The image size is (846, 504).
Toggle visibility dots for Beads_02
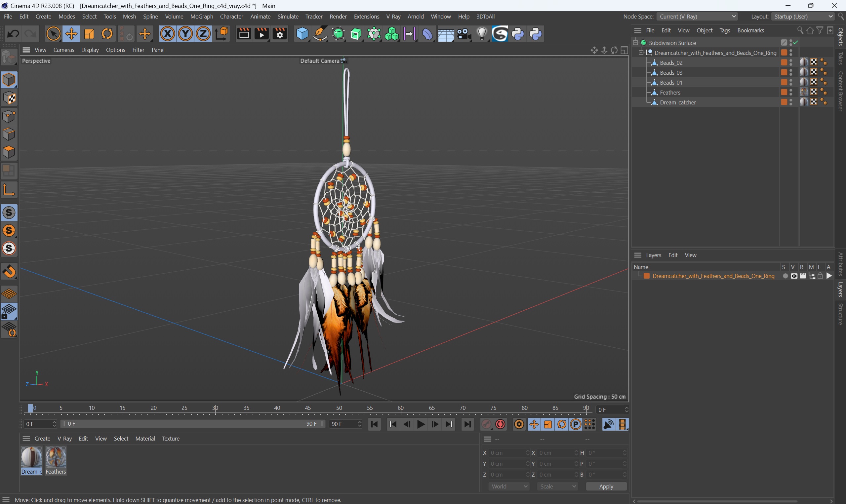pyautogui.click(x=791, y=62)
